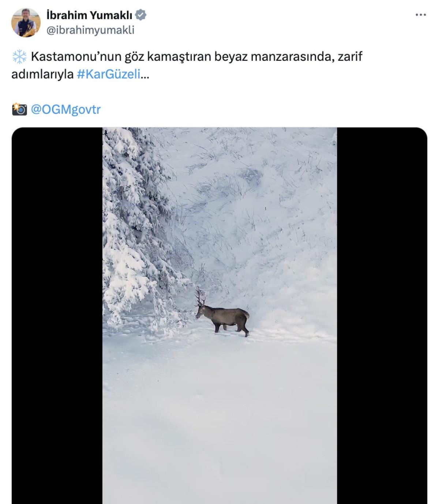Click İbrahim Yumaklı's profile avatar
439x504 pixels.
click(x=26, y=22)
